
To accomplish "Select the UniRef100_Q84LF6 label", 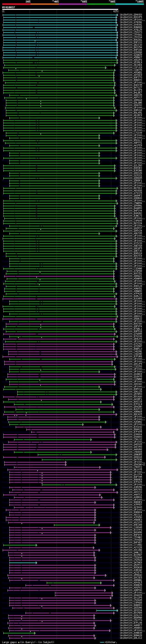I will click(x=131, y=339).
